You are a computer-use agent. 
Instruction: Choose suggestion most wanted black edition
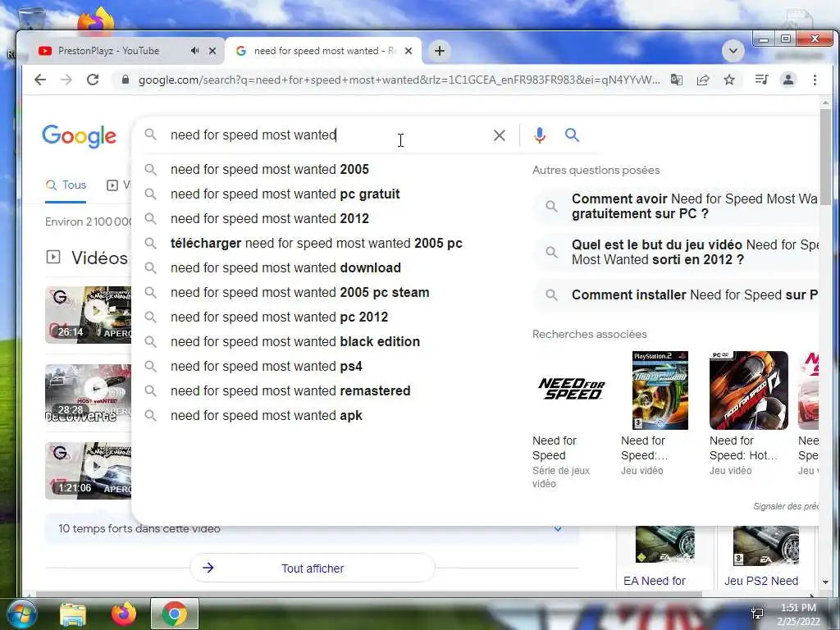[295, 342]
